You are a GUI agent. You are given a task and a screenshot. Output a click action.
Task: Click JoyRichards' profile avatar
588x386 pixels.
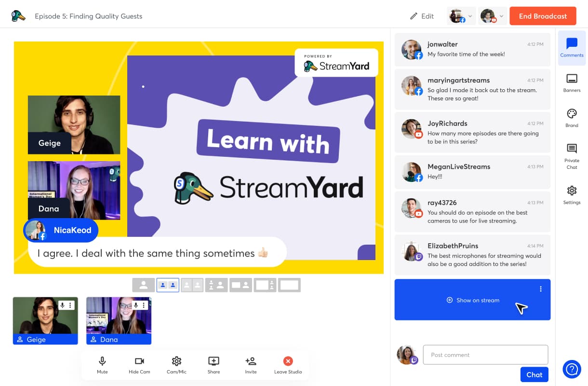pos(412,129)
